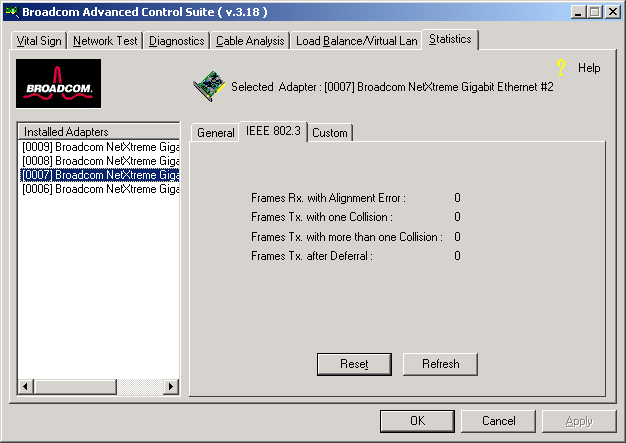Image resolution: width=626 pixels, height=443 pixels.
Task: Select the Cable Analysis tab
Action: click(x=250, y=41)
